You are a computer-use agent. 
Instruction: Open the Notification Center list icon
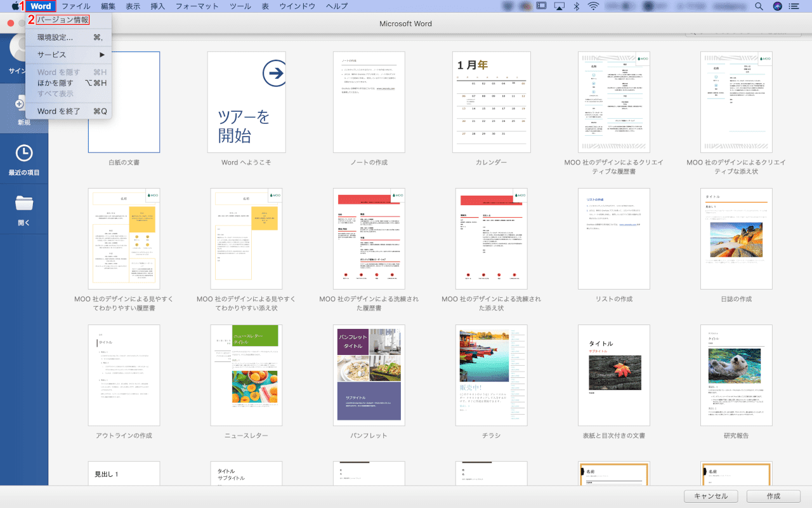coord(794,6)
